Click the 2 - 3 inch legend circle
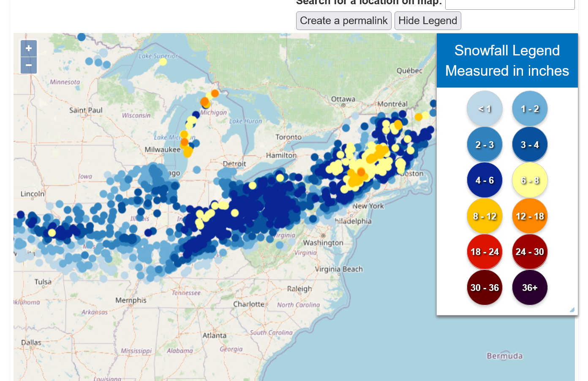The width and height of the screenshot is (588, 381). click(485, 145)
